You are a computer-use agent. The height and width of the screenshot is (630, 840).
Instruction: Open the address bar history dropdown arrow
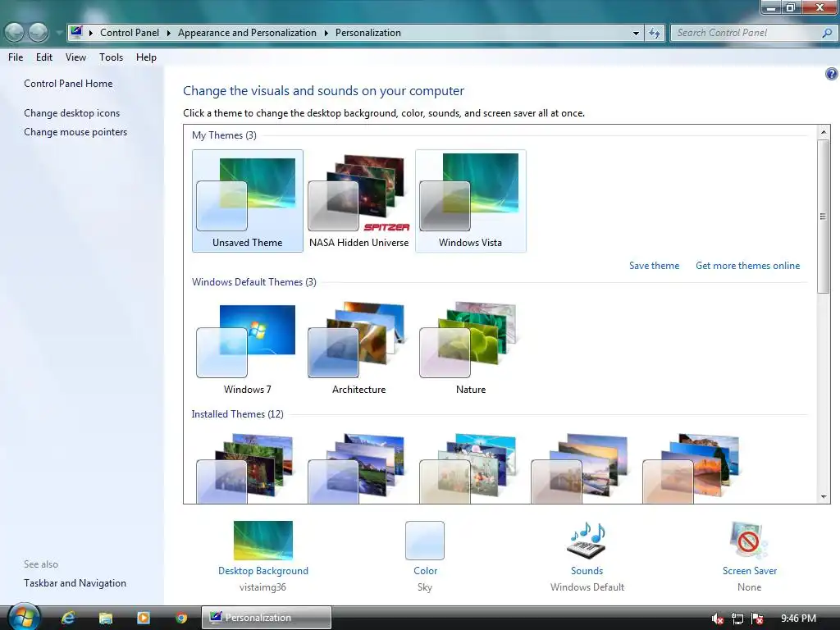point(636,33)
